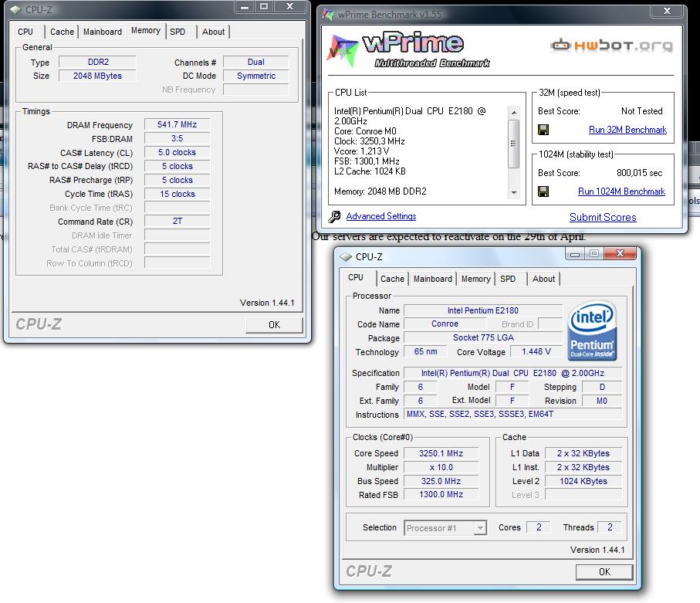Click the Advanced Settings wrench icon
The width and height of the screenshot is (700, 603).
tap(334, 217)
